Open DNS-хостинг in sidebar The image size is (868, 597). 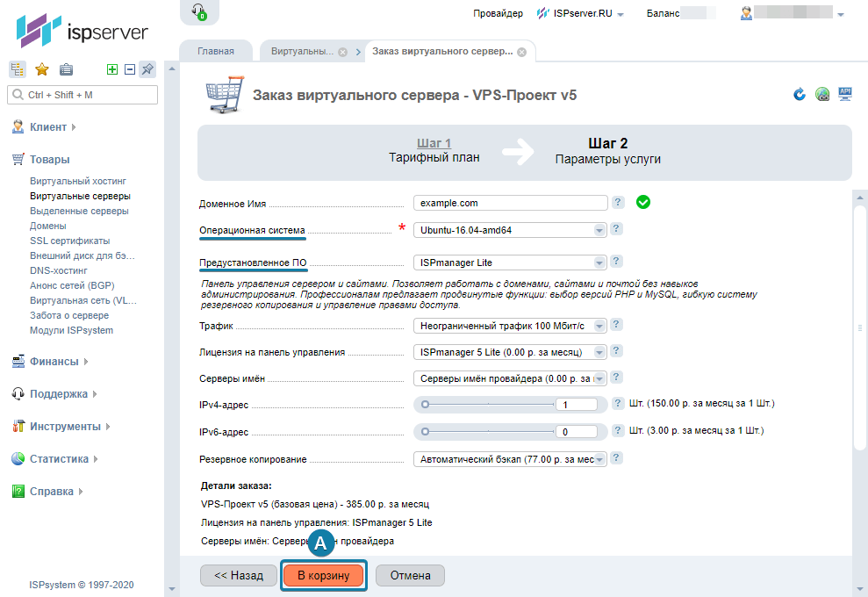coord(59,270)
